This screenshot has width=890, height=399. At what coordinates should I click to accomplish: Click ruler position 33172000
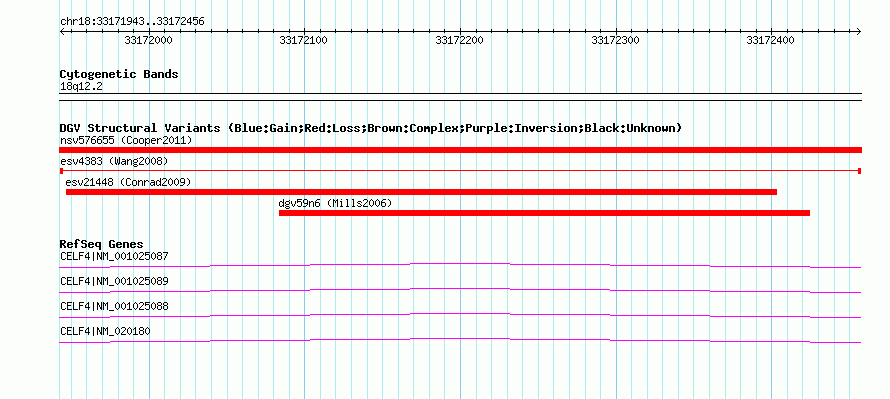coord(148,41)
